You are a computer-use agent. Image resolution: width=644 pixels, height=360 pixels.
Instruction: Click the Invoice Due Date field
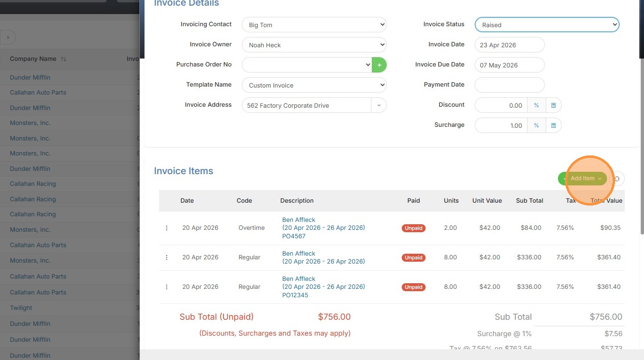coord(509,65)
